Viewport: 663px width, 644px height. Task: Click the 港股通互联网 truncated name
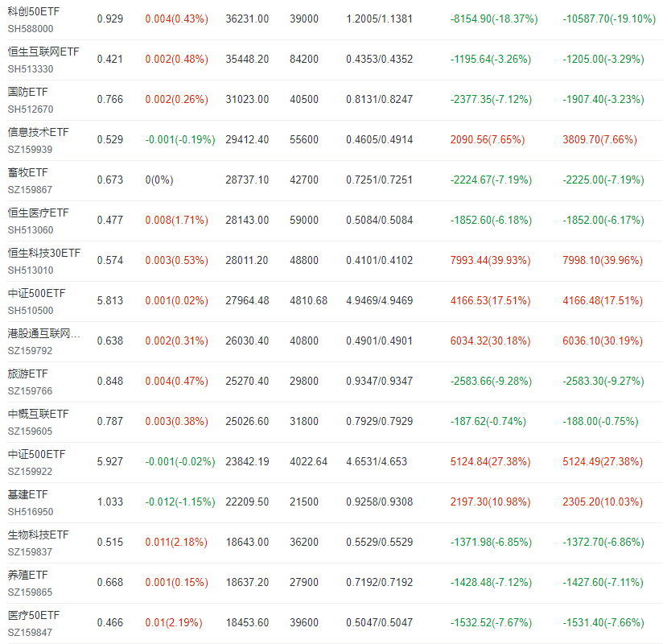pos(43,333)
